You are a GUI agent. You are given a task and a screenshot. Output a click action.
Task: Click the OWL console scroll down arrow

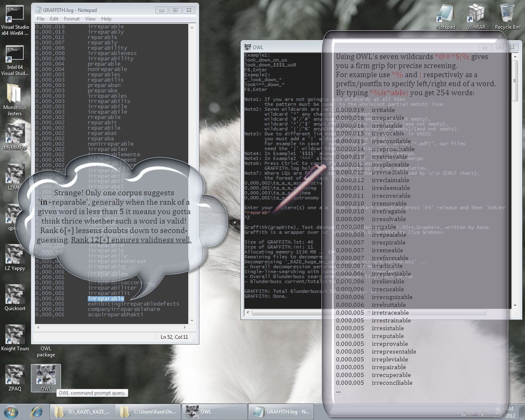515,306
